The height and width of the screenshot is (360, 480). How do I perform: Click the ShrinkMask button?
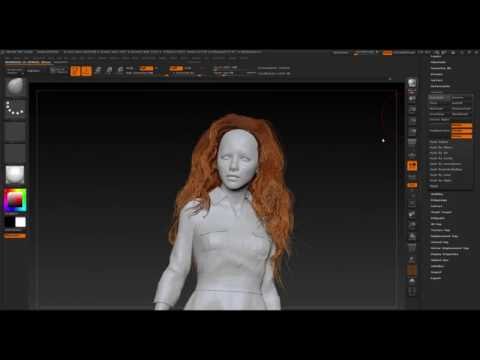coord(461,114)
